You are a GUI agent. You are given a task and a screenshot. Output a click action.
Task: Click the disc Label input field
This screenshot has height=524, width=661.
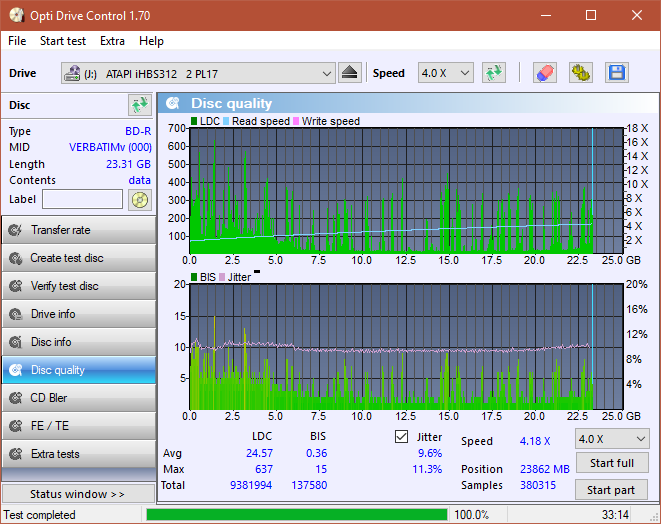[83, 199]
